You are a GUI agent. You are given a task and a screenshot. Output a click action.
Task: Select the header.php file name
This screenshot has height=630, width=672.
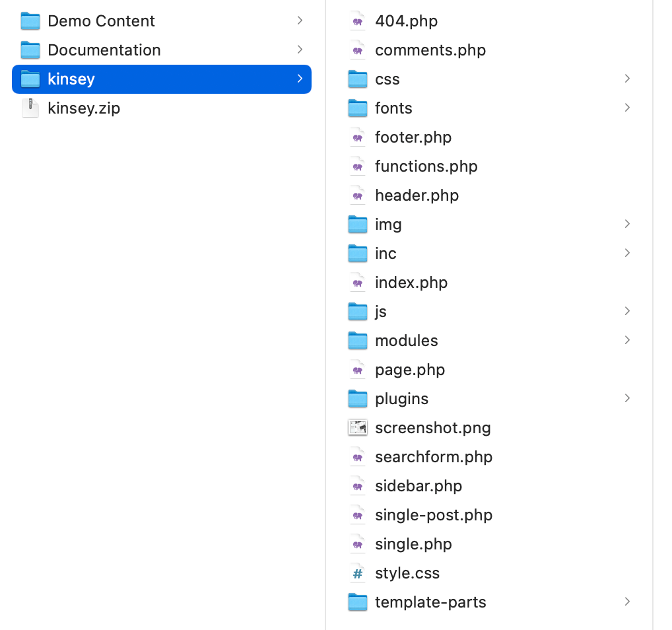pyautogui.click(x=417, y=195)
